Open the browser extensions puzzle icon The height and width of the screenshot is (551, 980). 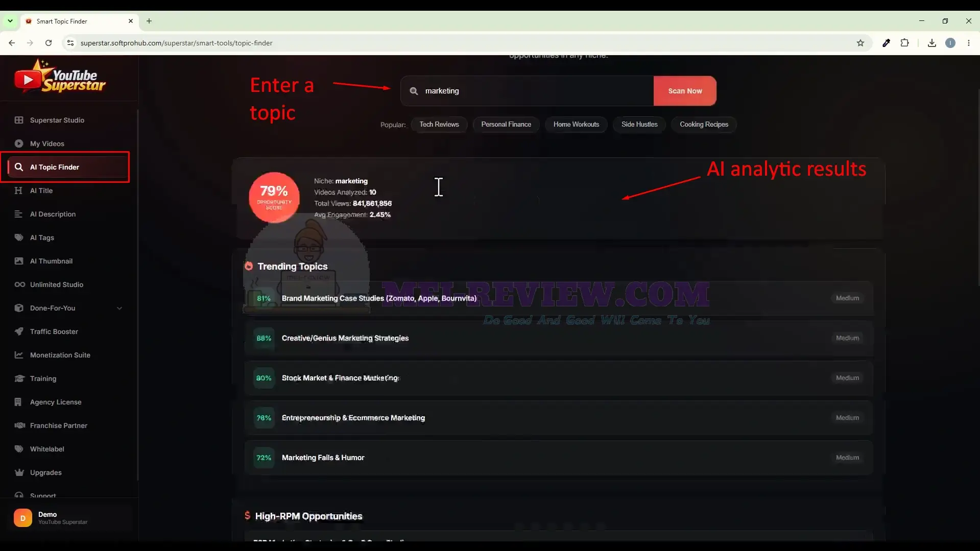(x=904, y=43)
